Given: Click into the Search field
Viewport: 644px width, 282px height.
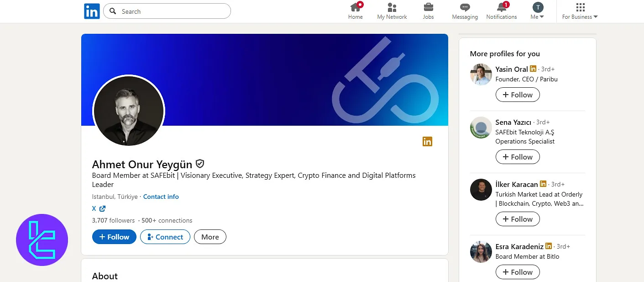Looking at the screenshot, I should [x=173, y=11].
